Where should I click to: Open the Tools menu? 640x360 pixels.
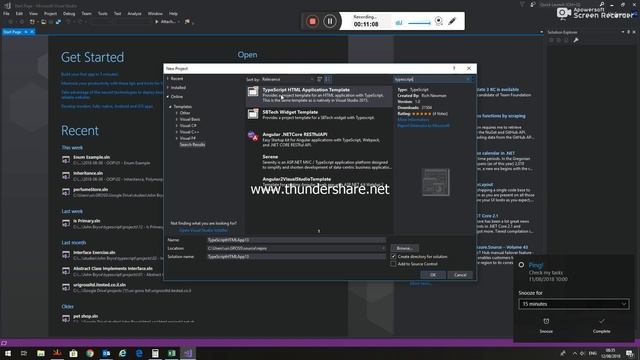[x=102, y=13]
